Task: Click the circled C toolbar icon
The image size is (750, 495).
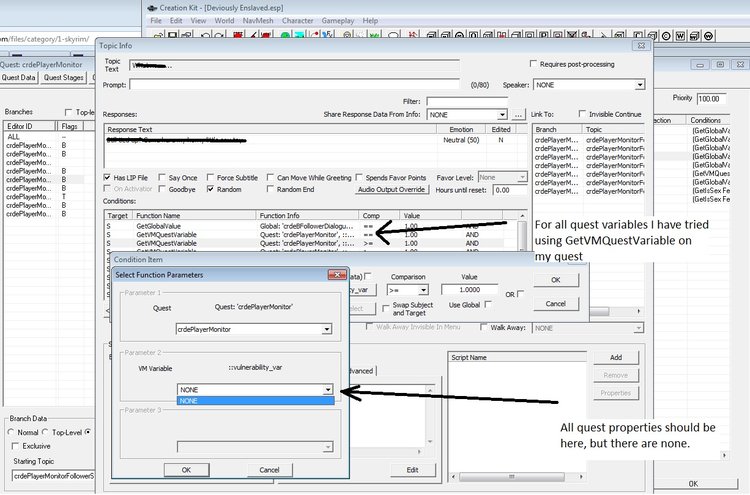Action: tap(666, 36)
